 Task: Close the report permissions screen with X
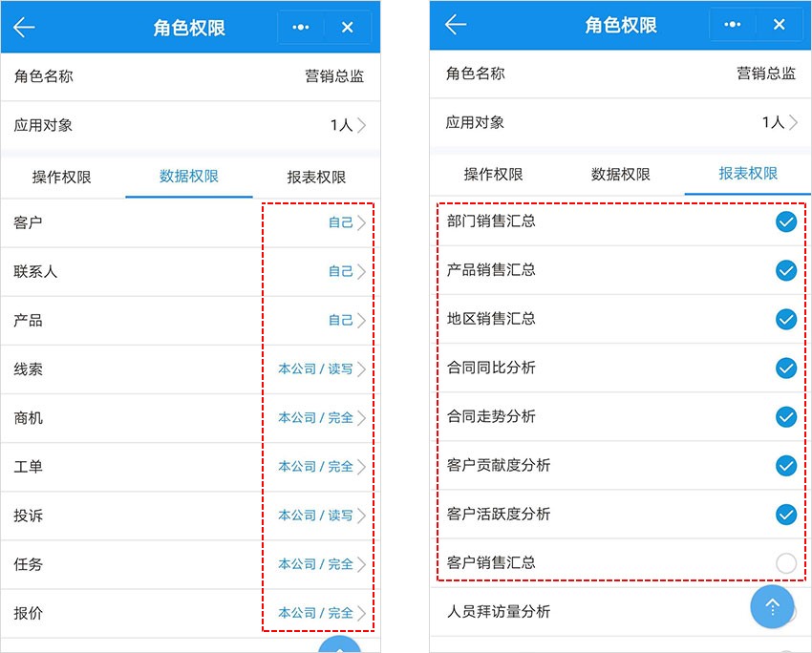(780, 26)
